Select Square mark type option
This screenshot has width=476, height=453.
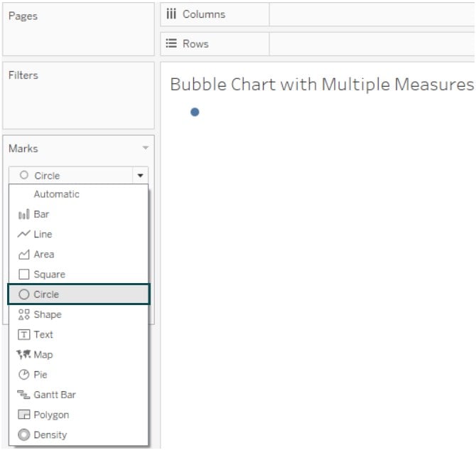79,275
